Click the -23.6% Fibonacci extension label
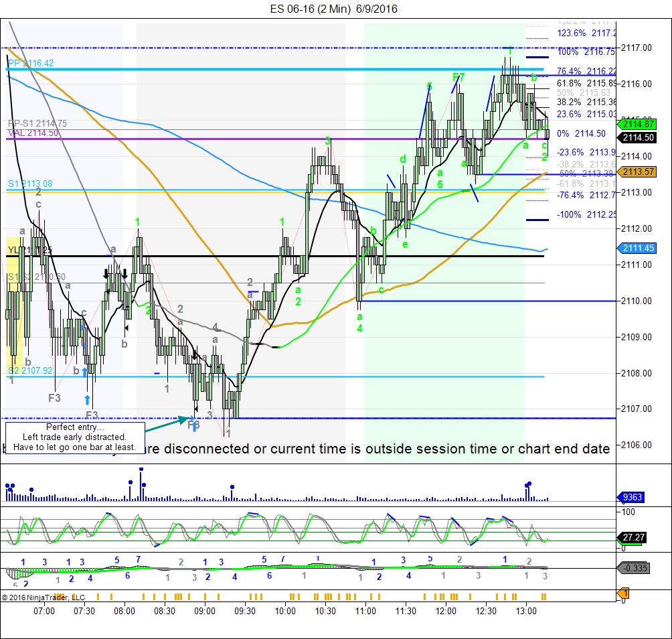The width and height of the screenshot is (672, 639). (586, 152)
